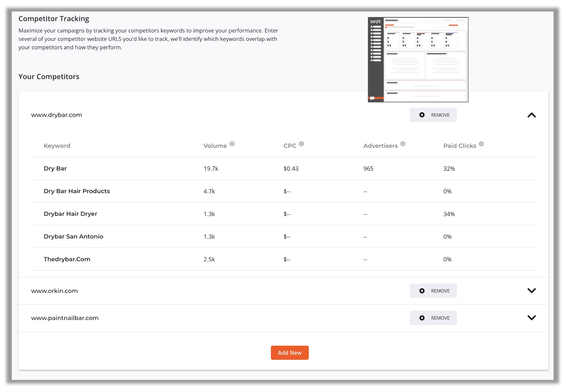
Task: Select the www.drybar.com URL text
Action: (56, 115)
